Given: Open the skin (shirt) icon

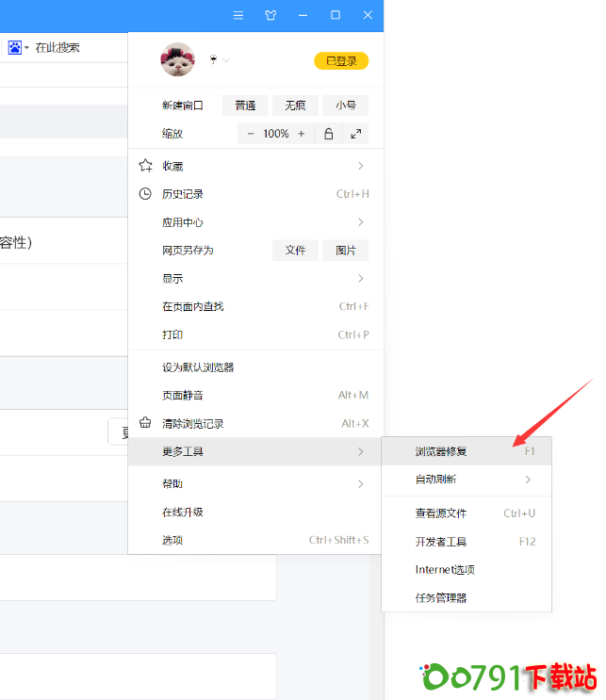Looking at the screenshot, I should [x=270, y=15].
